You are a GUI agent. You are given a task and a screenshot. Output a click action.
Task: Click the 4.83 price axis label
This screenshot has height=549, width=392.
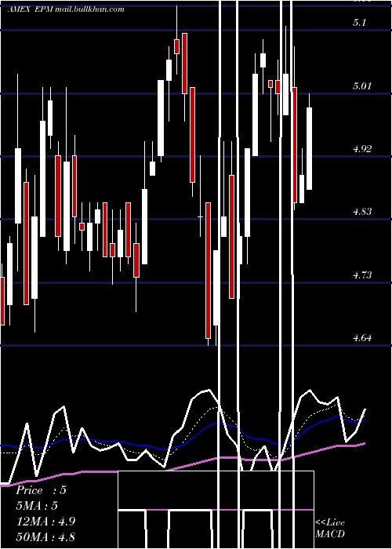(362, 212)
